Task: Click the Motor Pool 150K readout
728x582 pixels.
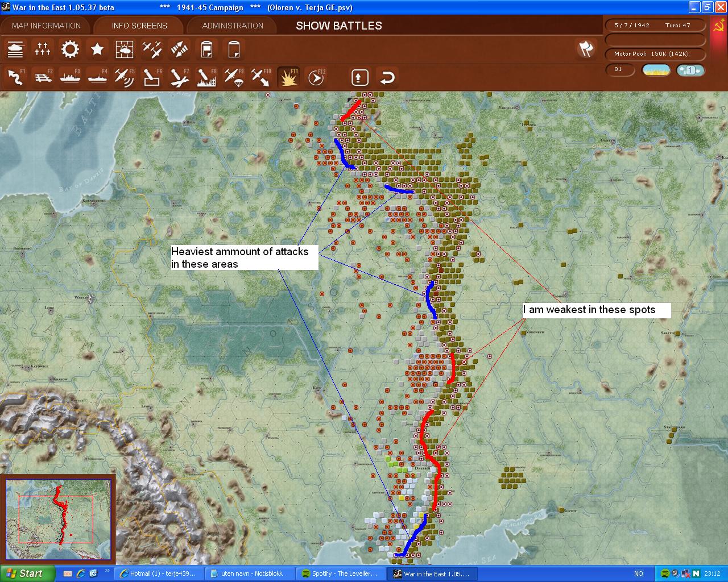Action: click(655, 54)
